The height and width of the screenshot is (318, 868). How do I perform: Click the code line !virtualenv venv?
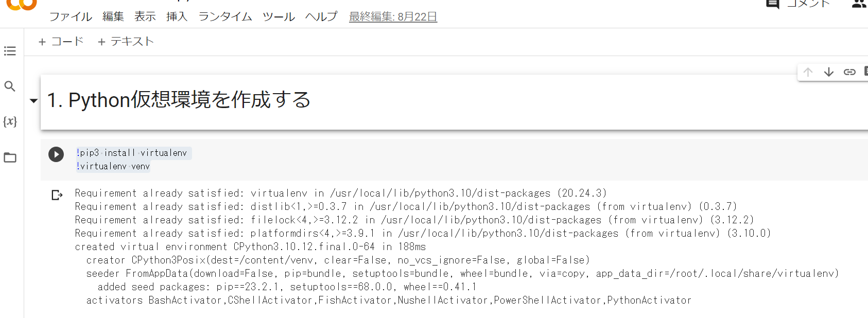click(x=113, y=166)
